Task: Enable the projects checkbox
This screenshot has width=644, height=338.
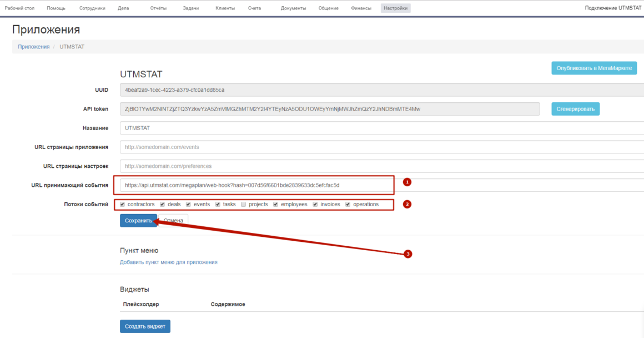Action: (244, 204)
